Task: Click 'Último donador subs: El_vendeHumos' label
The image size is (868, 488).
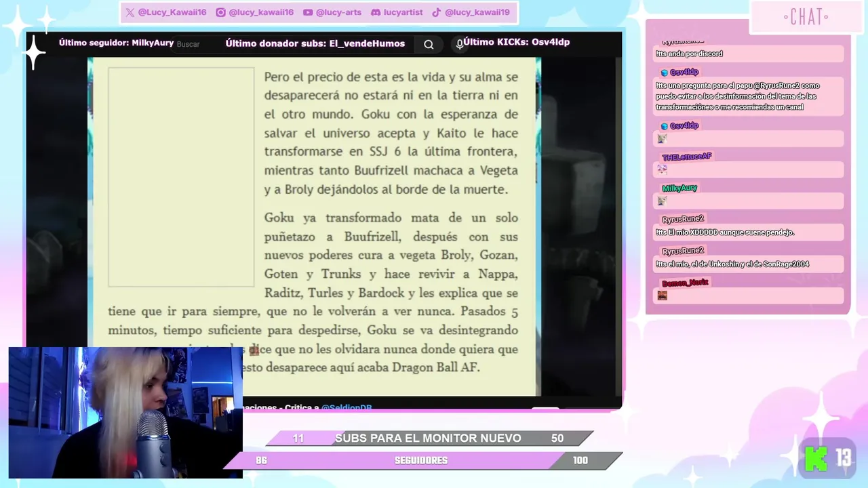Action: tap(315, 43)
